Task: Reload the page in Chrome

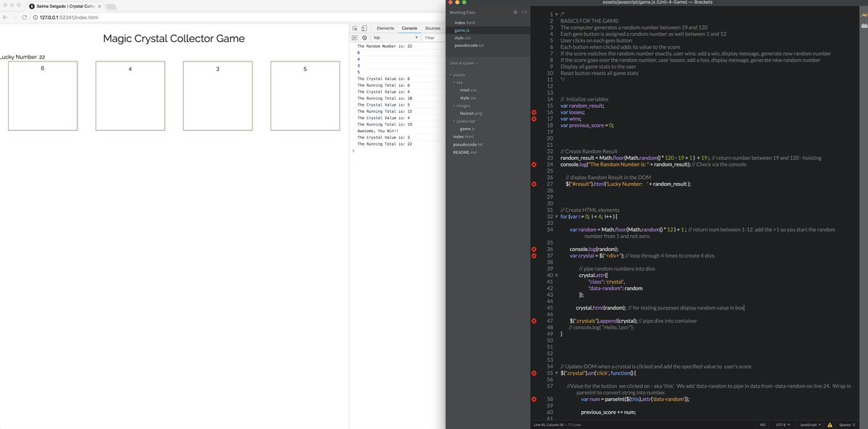Action: [x=25, y=17]
